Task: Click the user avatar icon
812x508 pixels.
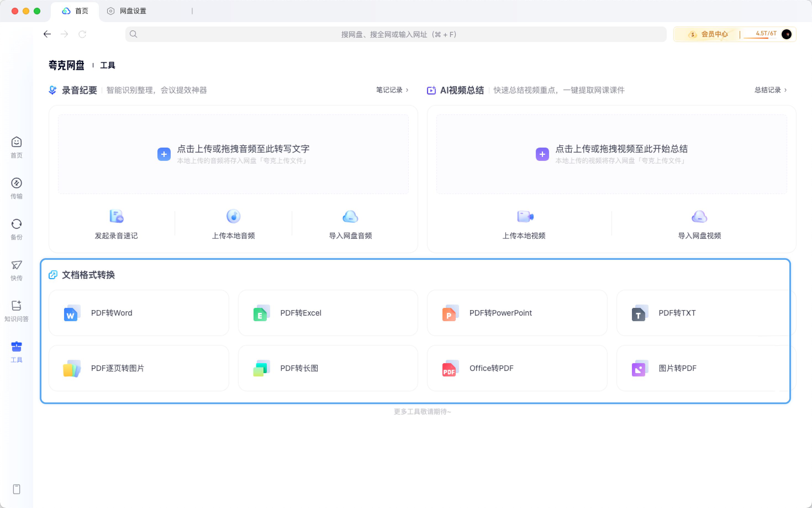Action: (x=786, y=34)
